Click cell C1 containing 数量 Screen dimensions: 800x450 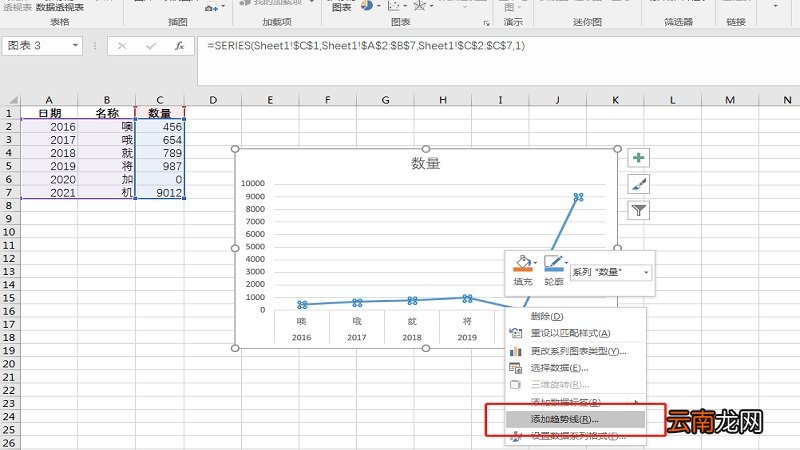[x=160, y=113]
